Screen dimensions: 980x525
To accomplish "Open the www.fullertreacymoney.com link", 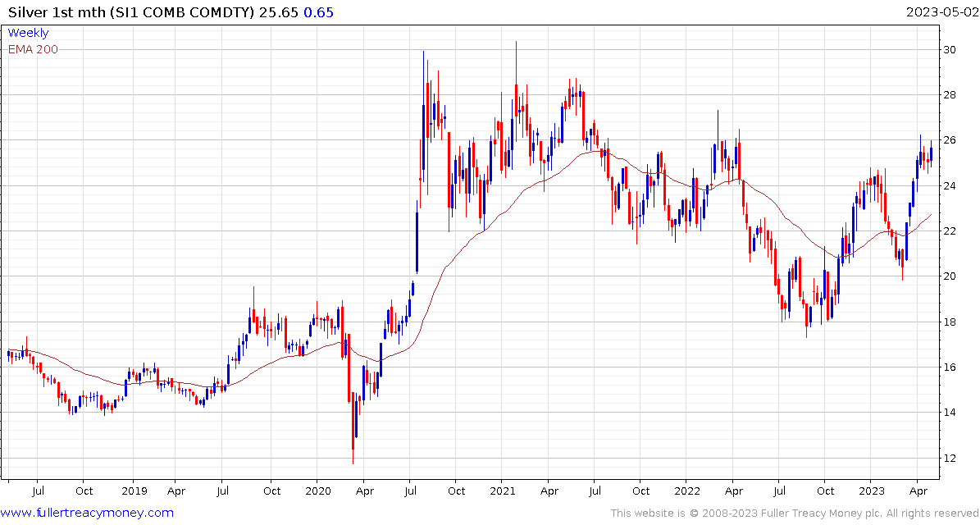I will click(87, 514).
